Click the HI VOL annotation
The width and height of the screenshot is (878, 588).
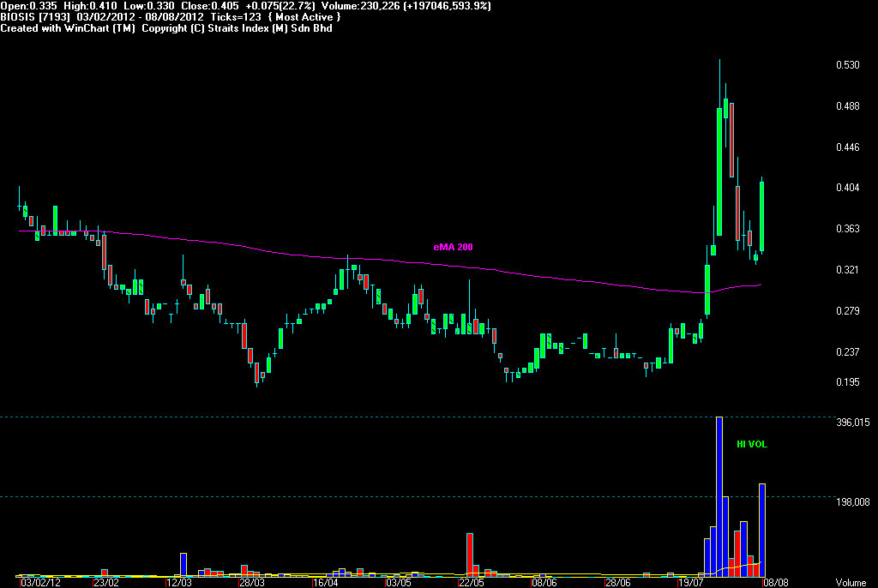752,444
